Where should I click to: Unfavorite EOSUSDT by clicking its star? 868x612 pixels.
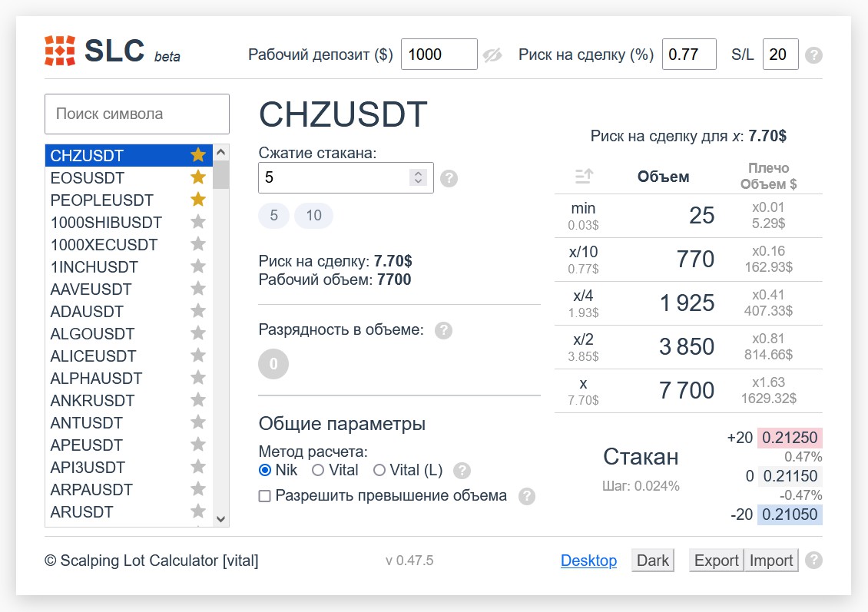[x=198, y=177]
